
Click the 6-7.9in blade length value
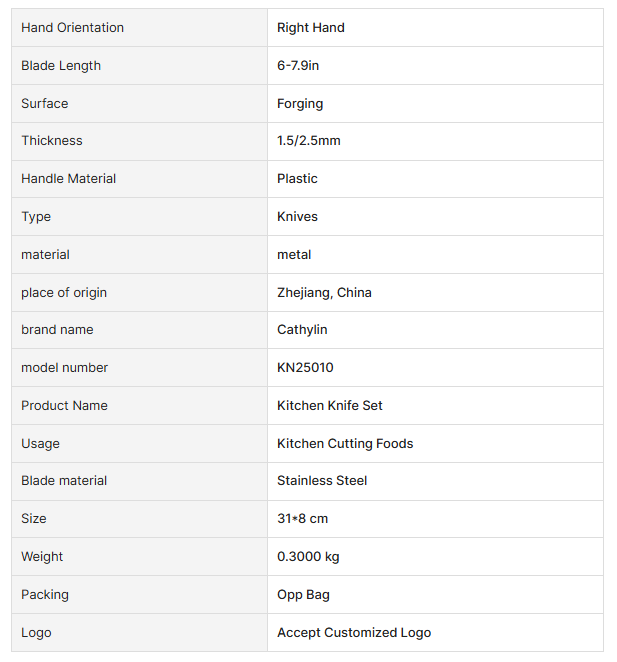coord(298,66)
